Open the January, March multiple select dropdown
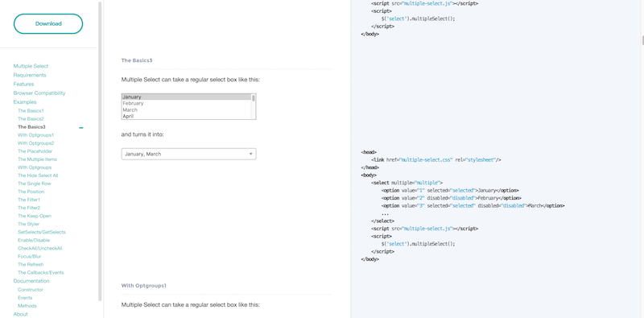This screenshot has height=318, width=644. (x=188, y=154)
